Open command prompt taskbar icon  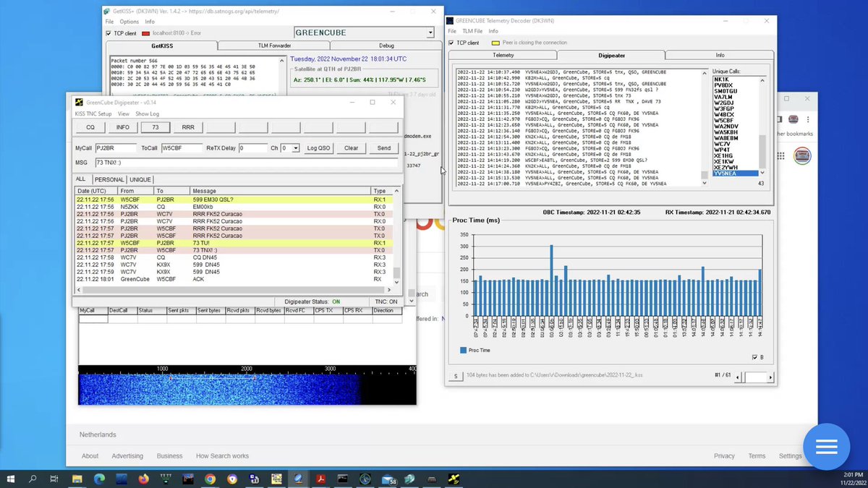(342, 479)
